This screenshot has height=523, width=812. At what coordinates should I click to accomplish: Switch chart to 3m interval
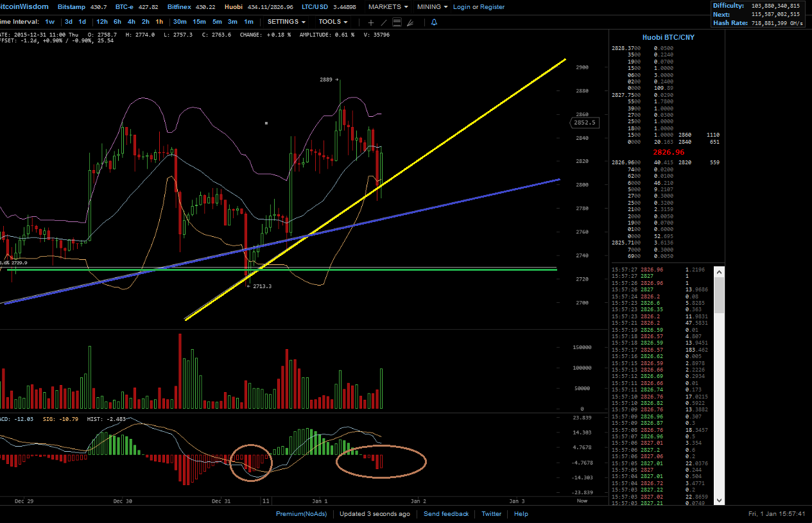point(232,22)
